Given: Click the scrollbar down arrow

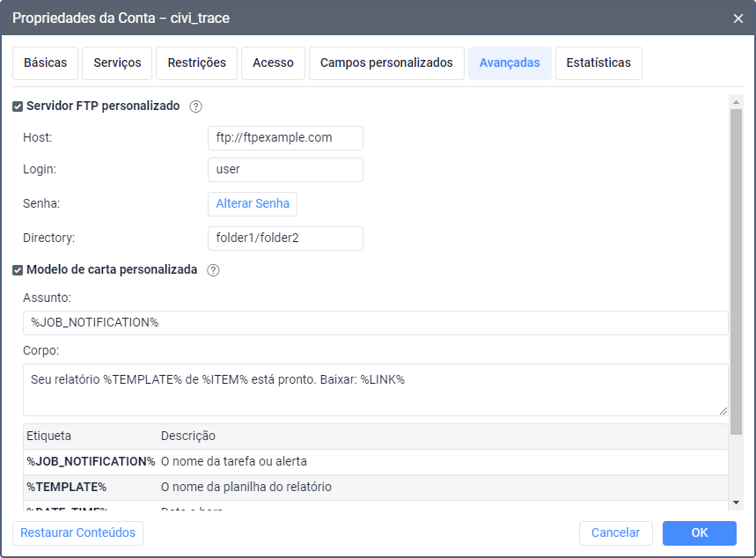Looking at the screenshot, I should pos(737,502).
